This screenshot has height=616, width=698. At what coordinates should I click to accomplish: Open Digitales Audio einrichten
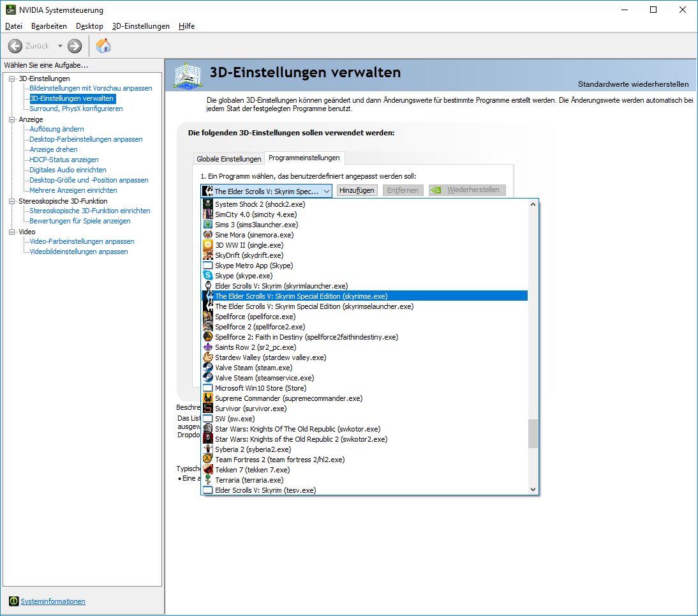(x=68, y=170)
